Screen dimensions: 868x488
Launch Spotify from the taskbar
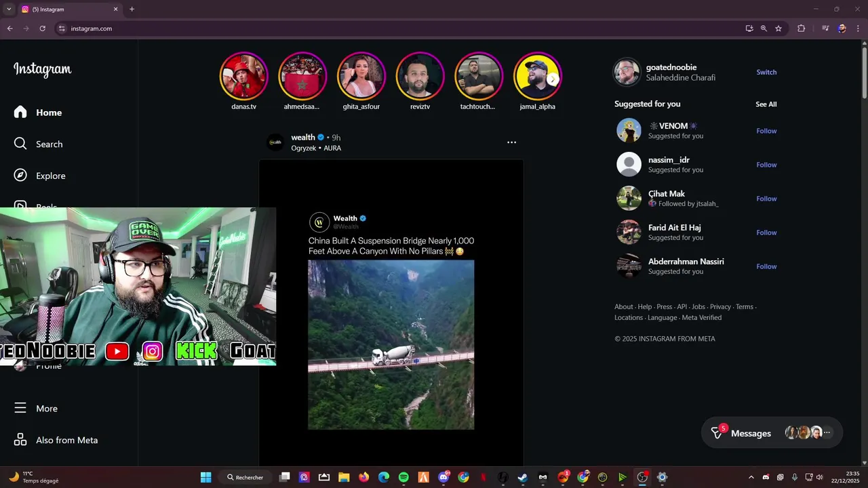(403, 477)
